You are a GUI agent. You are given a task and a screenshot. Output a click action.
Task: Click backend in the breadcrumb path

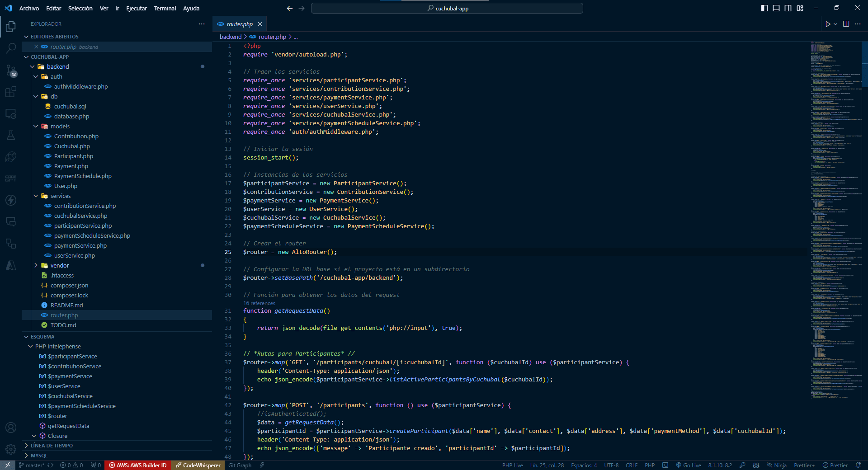231,37
